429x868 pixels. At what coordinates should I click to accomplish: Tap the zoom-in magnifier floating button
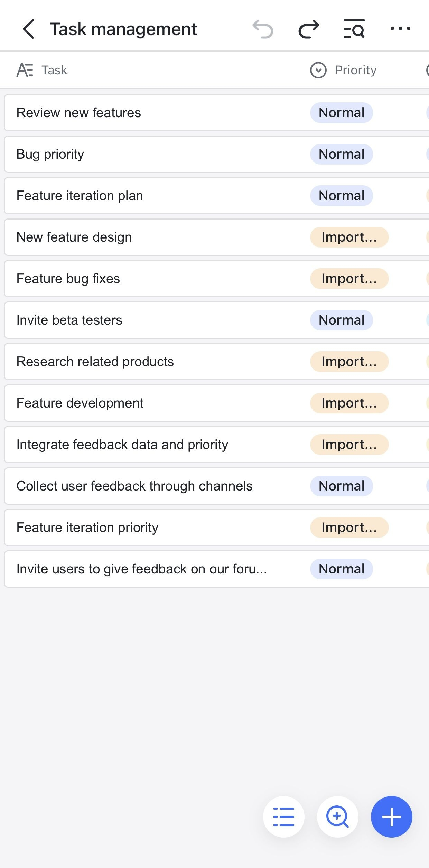pyautogui.click(x=337, y=817)
